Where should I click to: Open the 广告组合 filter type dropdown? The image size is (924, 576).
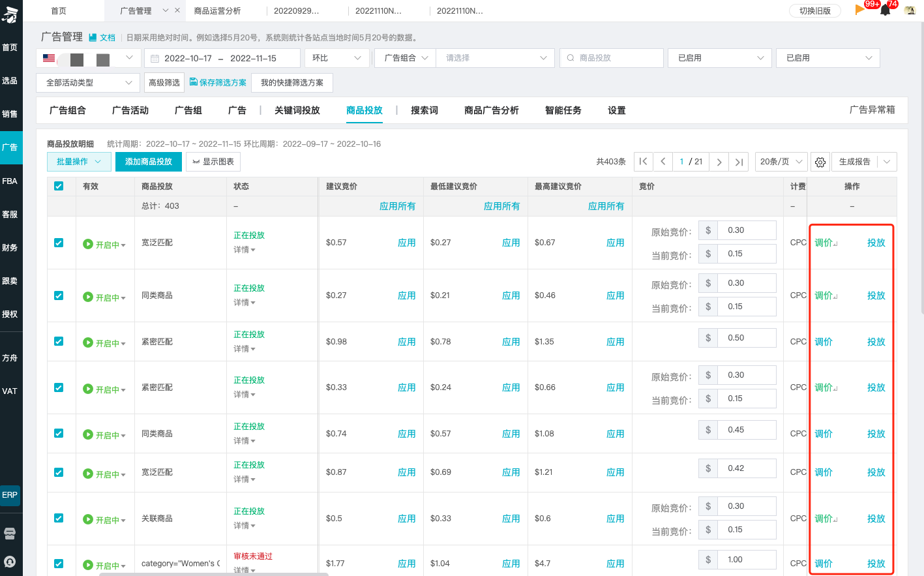pyautogui.click(x=406, y=58)
